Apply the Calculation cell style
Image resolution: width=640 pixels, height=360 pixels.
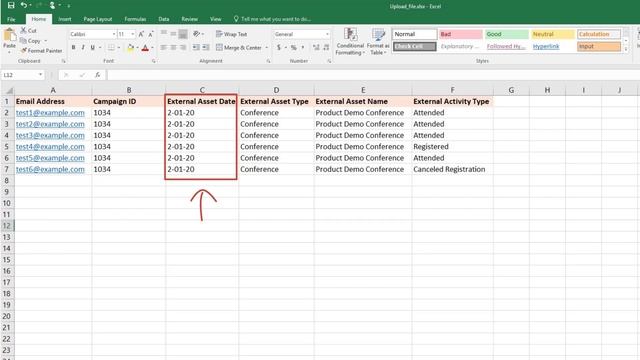click(x=599, y=34)
